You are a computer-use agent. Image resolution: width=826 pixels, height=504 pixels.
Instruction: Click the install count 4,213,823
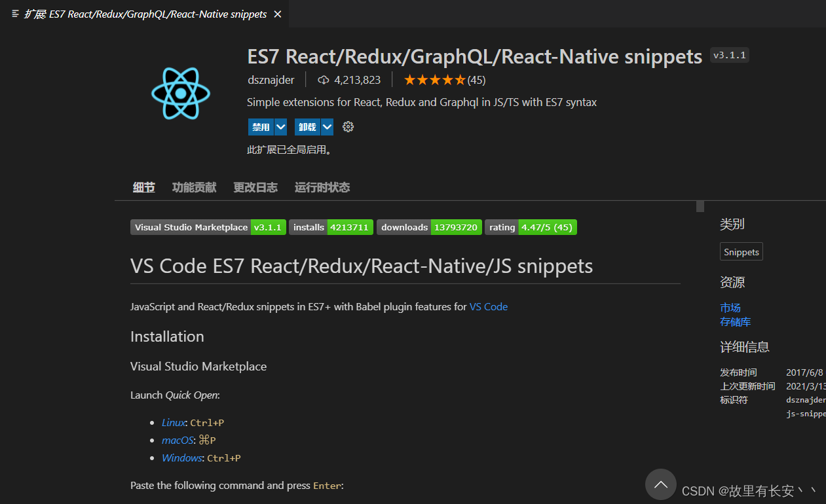click(357, 80)
